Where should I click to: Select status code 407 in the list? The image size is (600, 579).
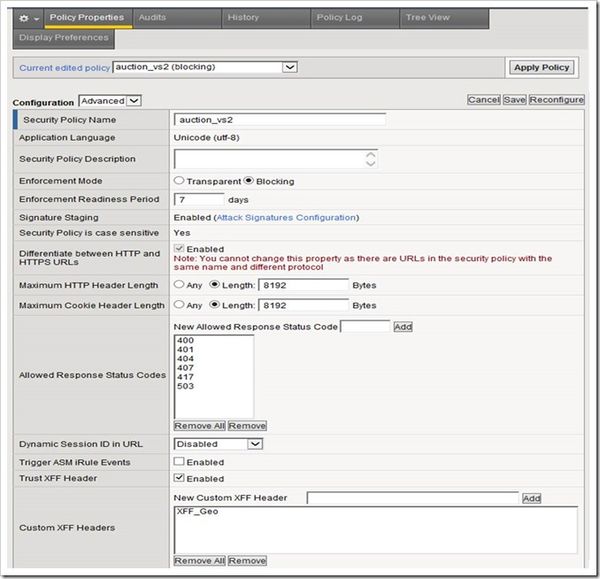pyautogui.click(x=186, y=368)
